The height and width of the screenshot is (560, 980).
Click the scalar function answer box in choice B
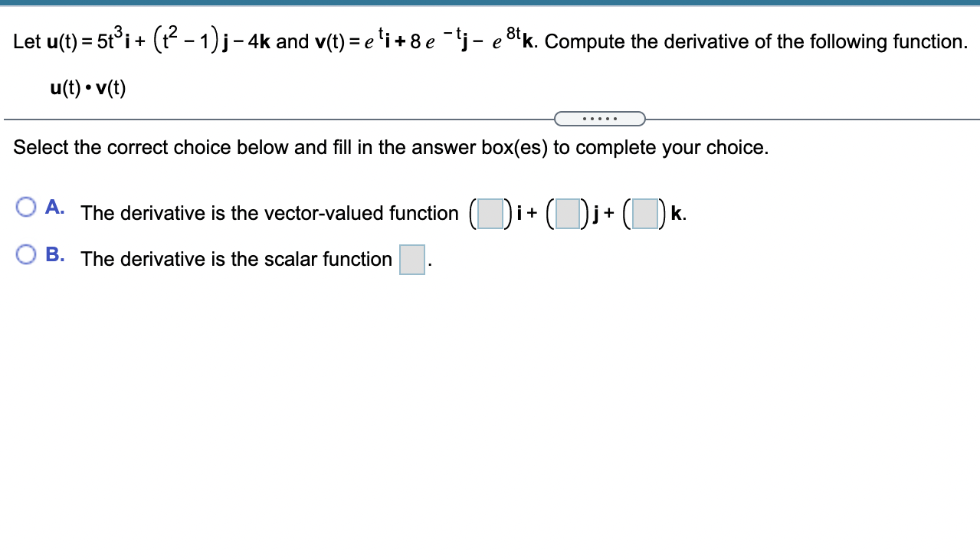click(x=411, y=260)
